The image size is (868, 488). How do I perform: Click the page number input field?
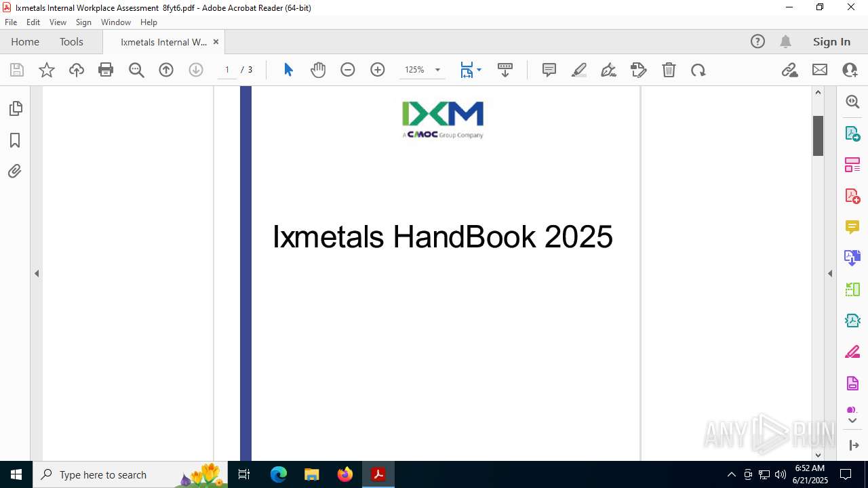tap(227, 70)
